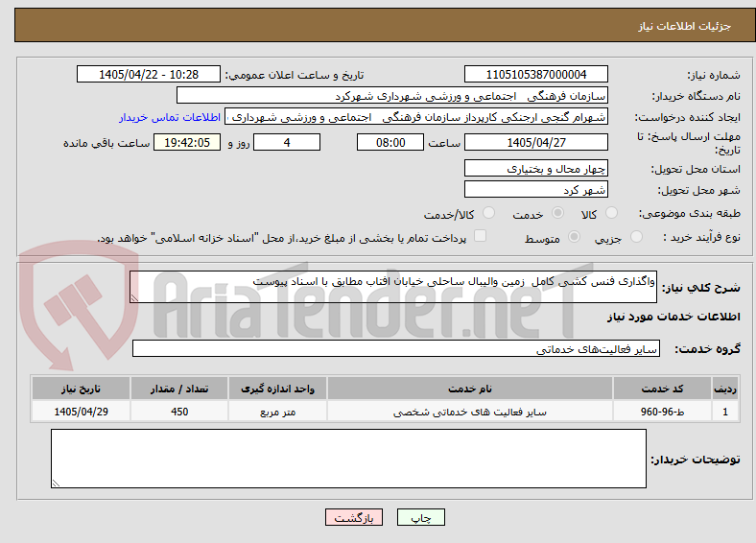Viewport: 756px width, 543px height.
Task: Click the ساعت باقی مانده label
Action: click(x=106, y=143)
